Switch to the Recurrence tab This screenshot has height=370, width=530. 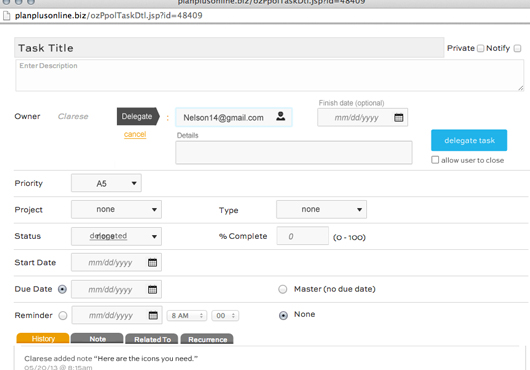(x=207, y=339)
